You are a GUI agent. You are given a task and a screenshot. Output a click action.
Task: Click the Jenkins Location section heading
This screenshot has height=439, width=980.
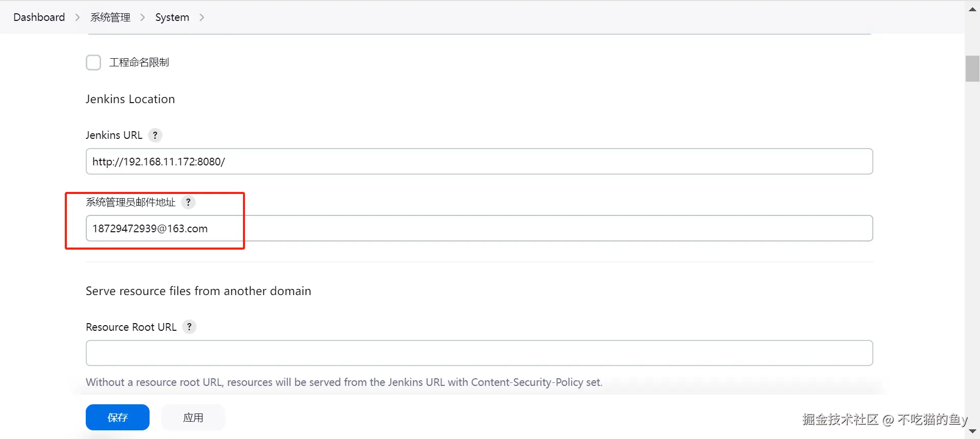coord(130,99)
